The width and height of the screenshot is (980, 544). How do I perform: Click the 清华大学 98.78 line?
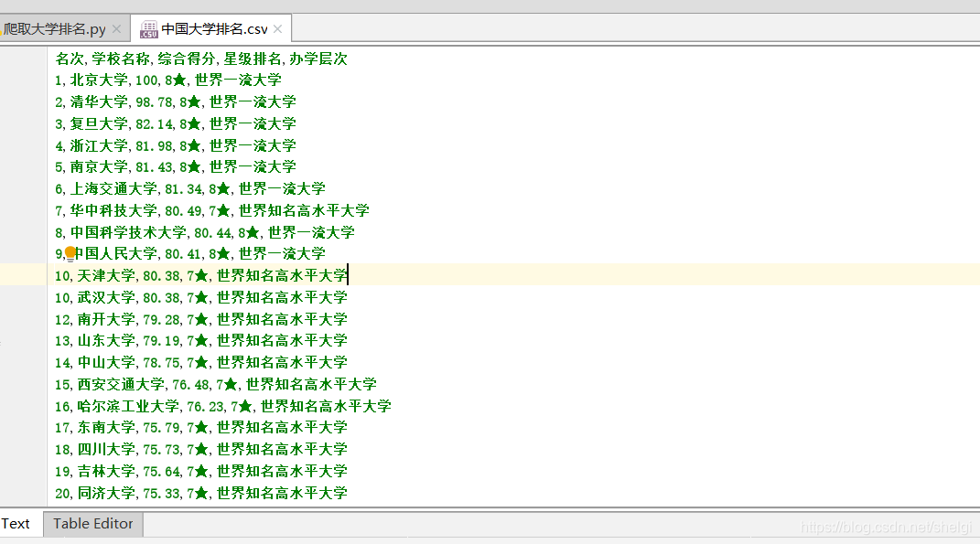tap(176, 101)
